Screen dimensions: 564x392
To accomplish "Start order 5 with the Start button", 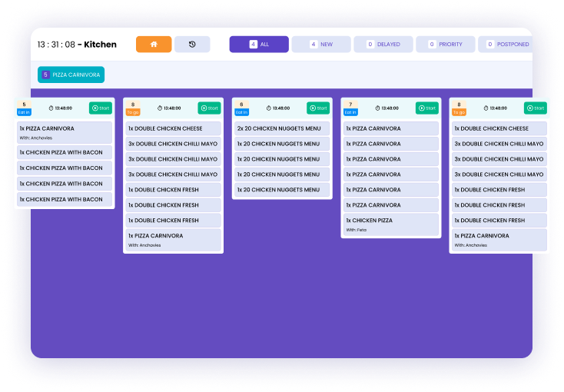I will [100, 108].
